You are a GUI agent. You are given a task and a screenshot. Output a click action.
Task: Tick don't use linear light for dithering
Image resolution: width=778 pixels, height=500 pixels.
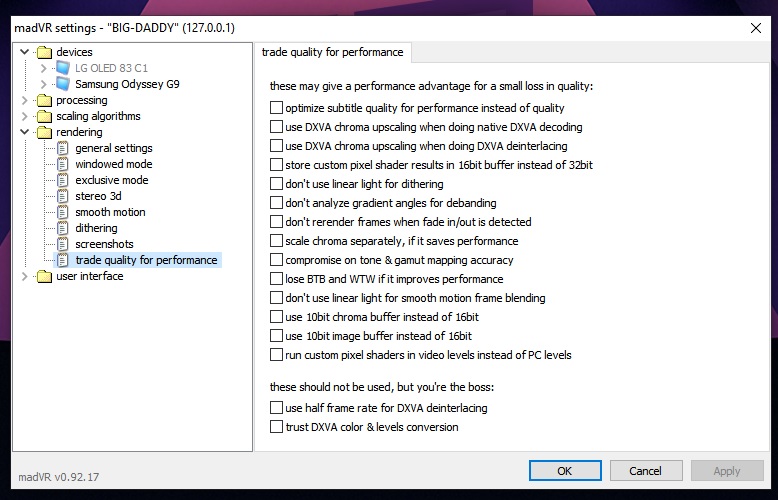276,184
